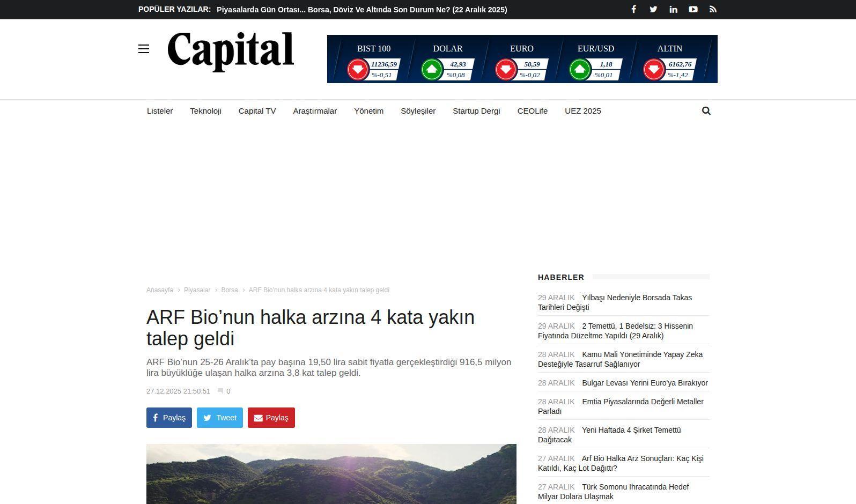The width and height of the screenshot is (856, 504).
Task: Open the hamburger menu icon
Action: tap(144, 49)
